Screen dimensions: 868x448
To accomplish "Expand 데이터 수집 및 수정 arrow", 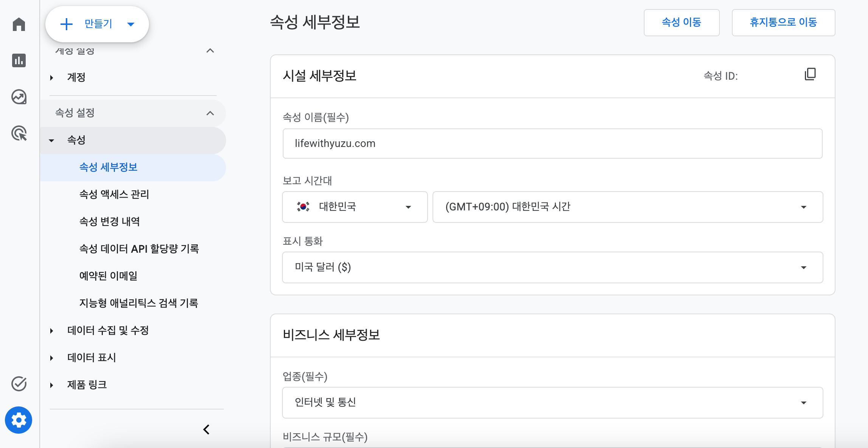I will click(x=51, y=331).
